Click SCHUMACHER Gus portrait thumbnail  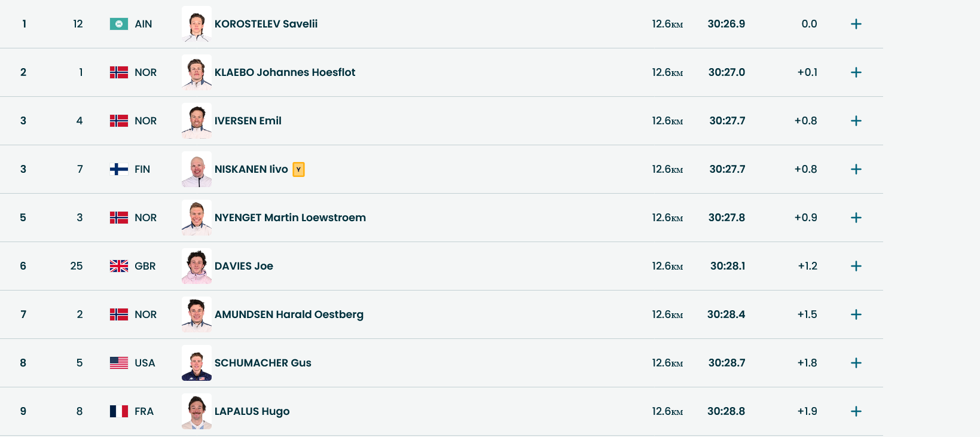click(x=197, y=363)
